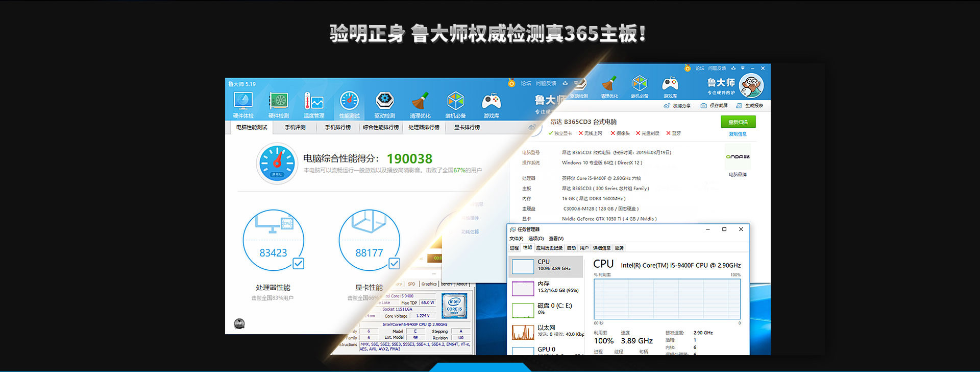
Task: Select 性能测试 performance test gauge icon
Action: tap(349, 105)
